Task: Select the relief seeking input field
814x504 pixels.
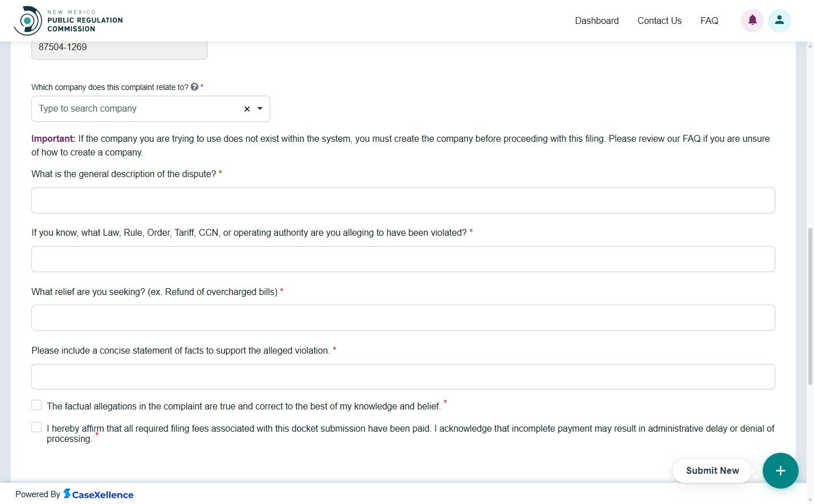Action: click(403, 317)
